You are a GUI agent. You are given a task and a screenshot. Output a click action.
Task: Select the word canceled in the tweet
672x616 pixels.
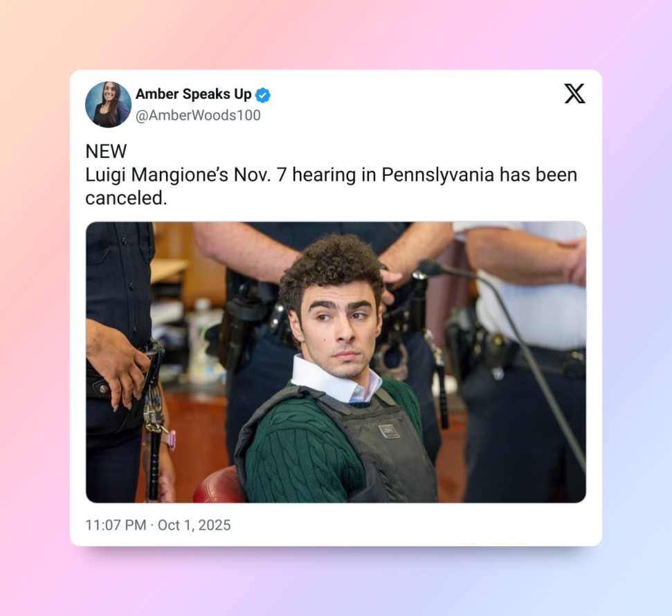coord(126,198)
